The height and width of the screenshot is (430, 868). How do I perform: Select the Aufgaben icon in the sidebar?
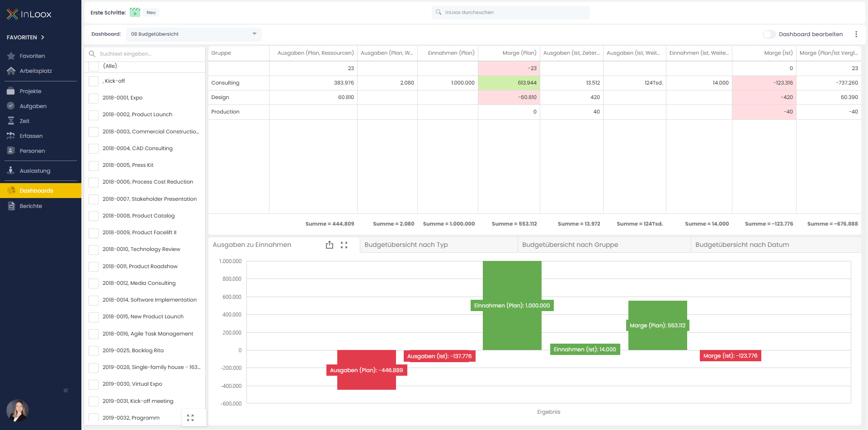point(33,106)
